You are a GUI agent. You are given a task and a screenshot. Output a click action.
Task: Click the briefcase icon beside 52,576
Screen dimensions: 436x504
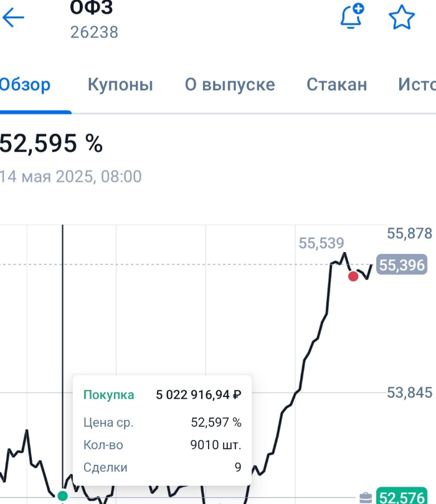pos(366,497)
